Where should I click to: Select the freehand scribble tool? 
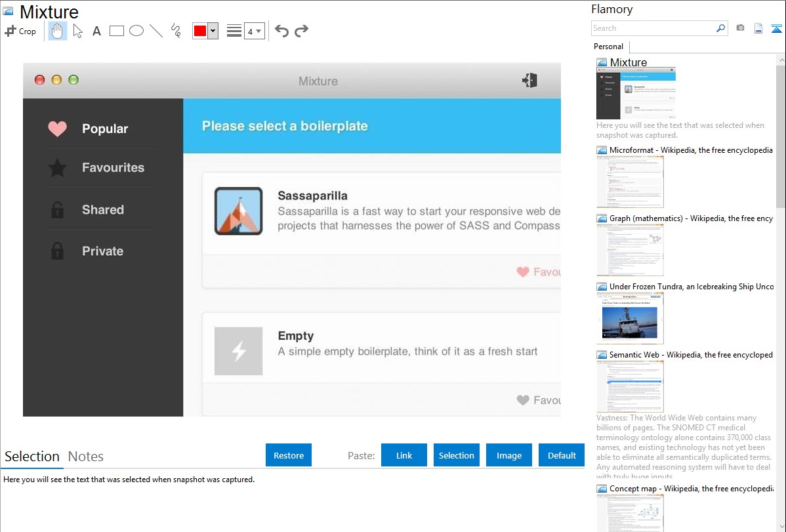176,31
